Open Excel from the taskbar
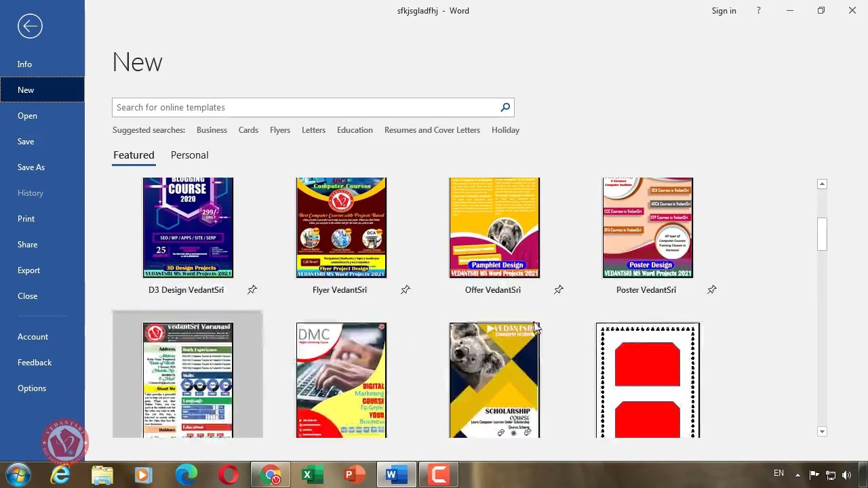 pos(311,474)
